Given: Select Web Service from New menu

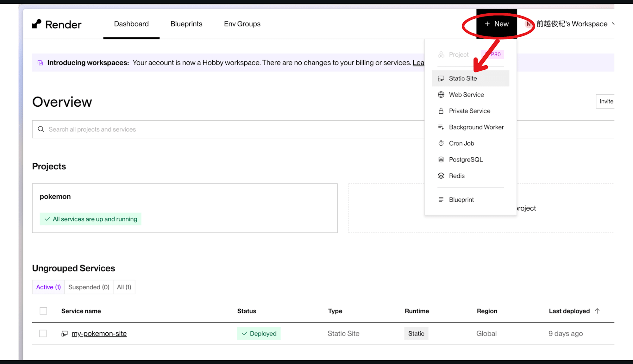Looking at the screenshot, I should tap(471, 95).
